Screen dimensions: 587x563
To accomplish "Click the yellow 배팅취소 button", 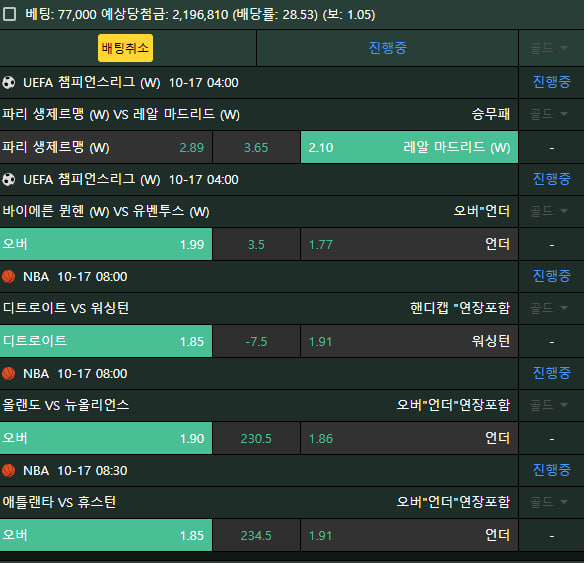I will pyautogui.click(x=125, y=48).
